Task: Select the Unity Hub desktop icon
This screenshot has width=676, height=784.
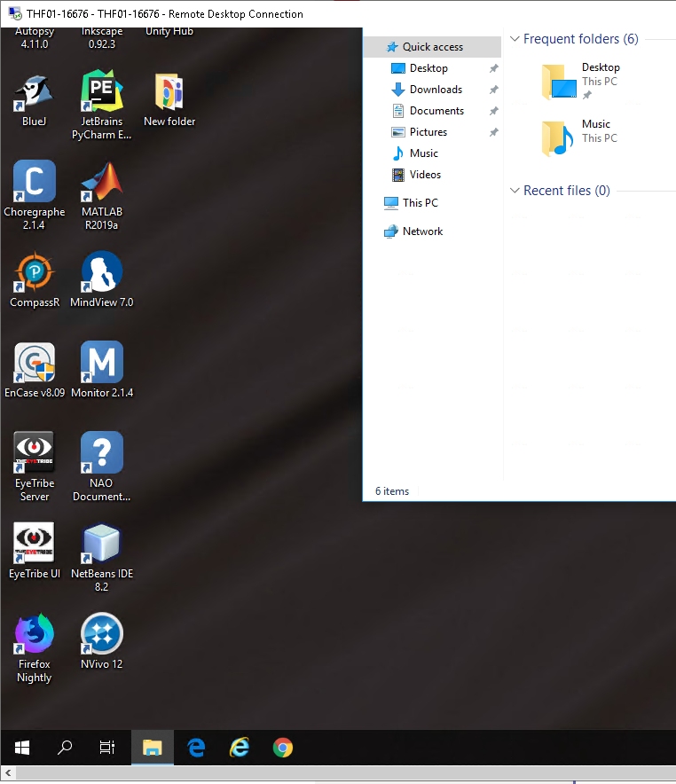Action: (x=169, y=32)
